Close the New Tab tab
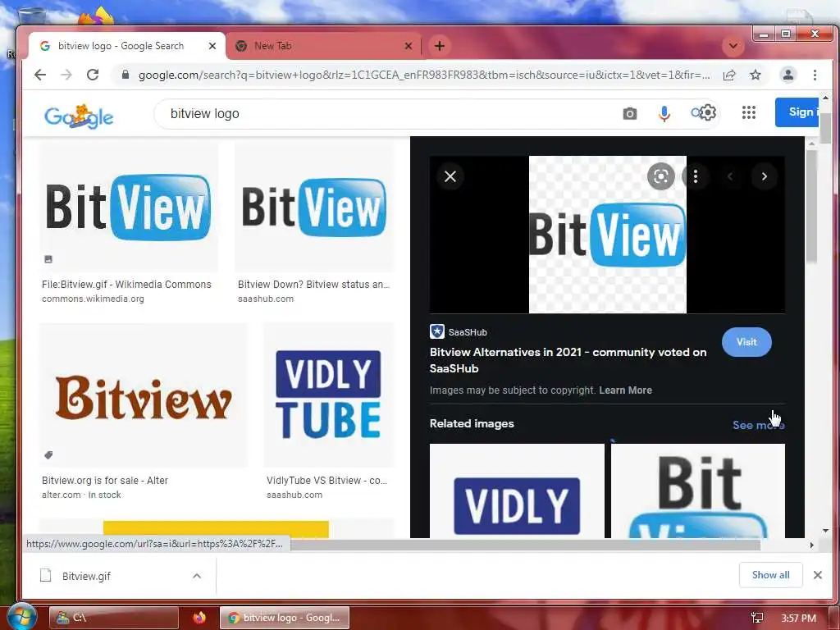Viewport: 840px width, 630px height. pyautogui.click(x=409, y=46)
